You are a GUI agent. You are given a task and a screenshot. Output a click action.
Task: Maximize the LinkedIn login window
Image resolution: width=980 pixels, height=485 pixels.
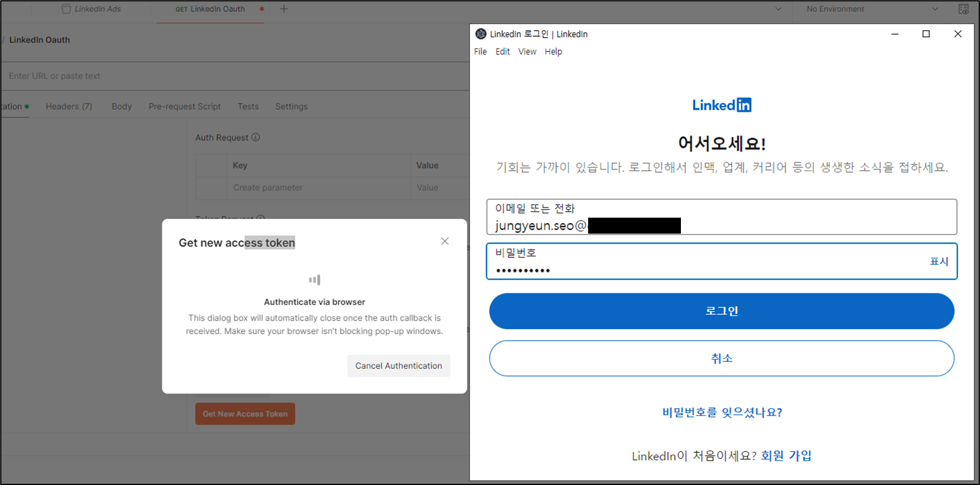(926, 34)
